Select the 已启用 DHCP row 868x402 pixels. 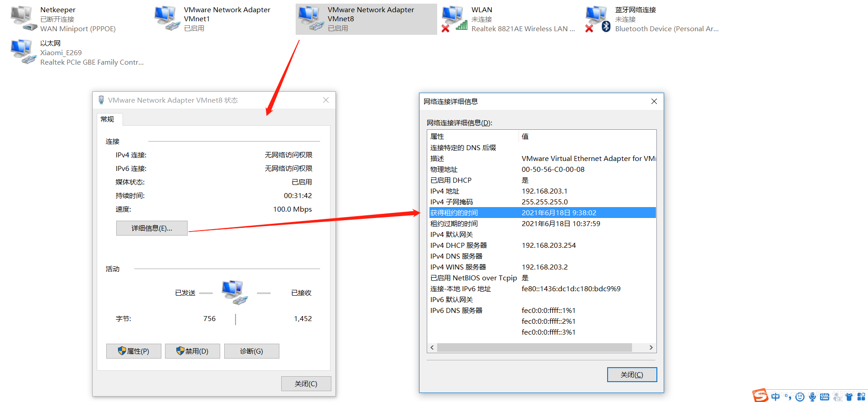pyautogui.click(x=542, y=180)
